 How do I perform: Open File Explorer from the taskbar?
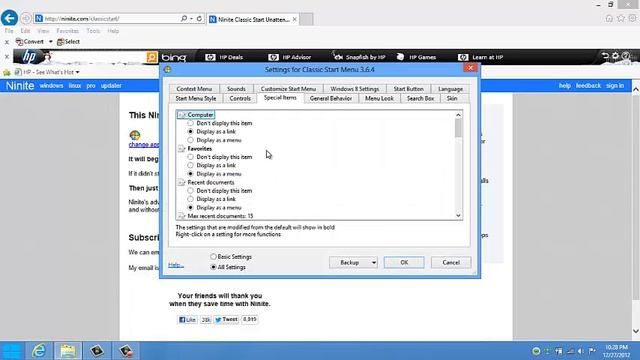(68, 351)
